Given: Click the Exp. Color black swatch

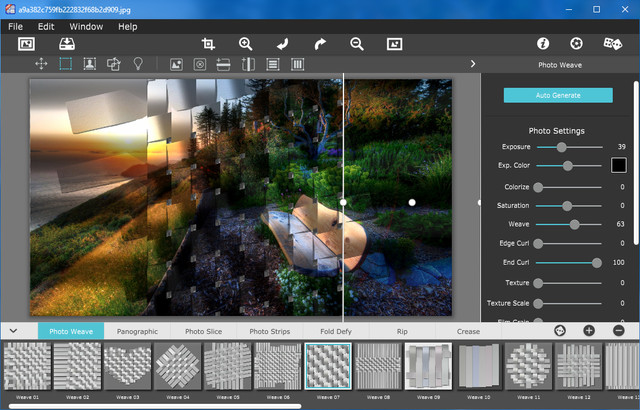Looking at the screenshot, I should coord(618,165).
